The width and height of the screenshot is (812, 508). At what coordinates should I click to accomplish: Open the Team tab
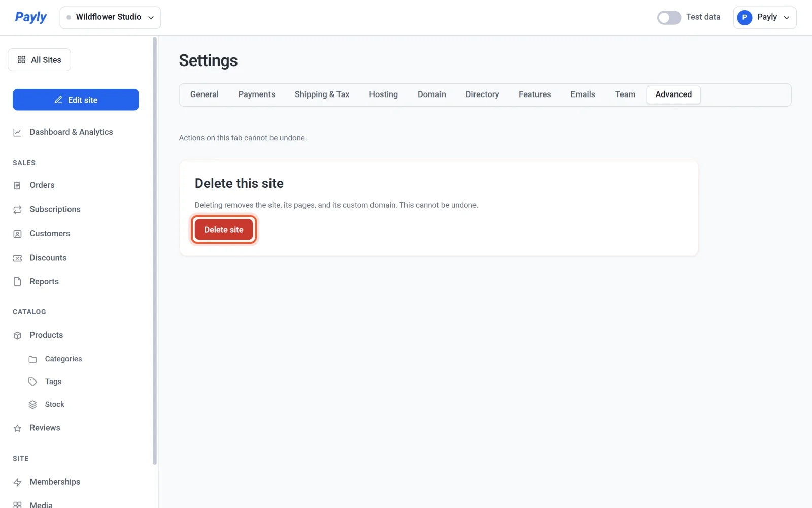[x=625, y=94]
